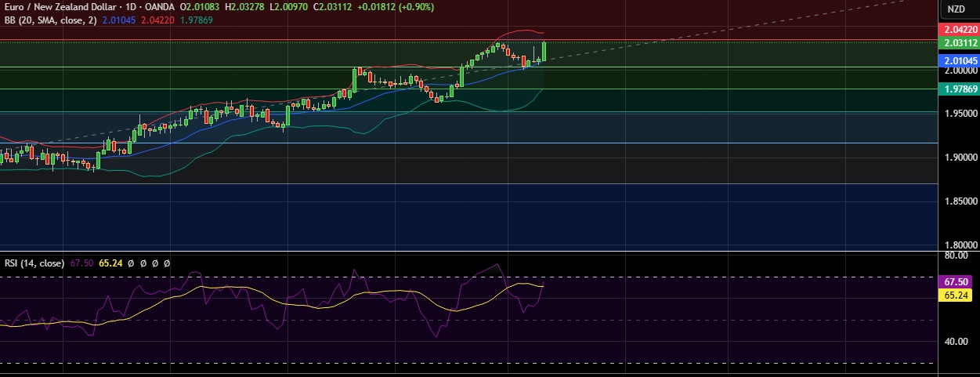980x377 pixels.
Task: Click the 1.95000 level on the price axis
Action: tap(959, 113)
